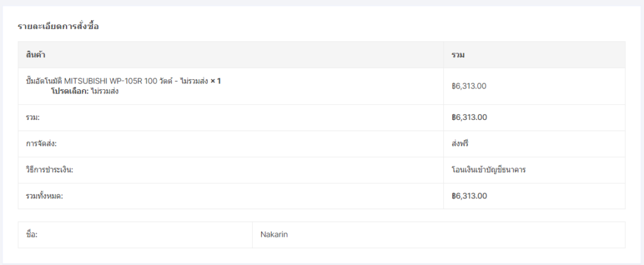The width and height of the screenshot is (644, 265).
Task: Click the subtotal amount ฿6,313.00
Action: point(469,117)
